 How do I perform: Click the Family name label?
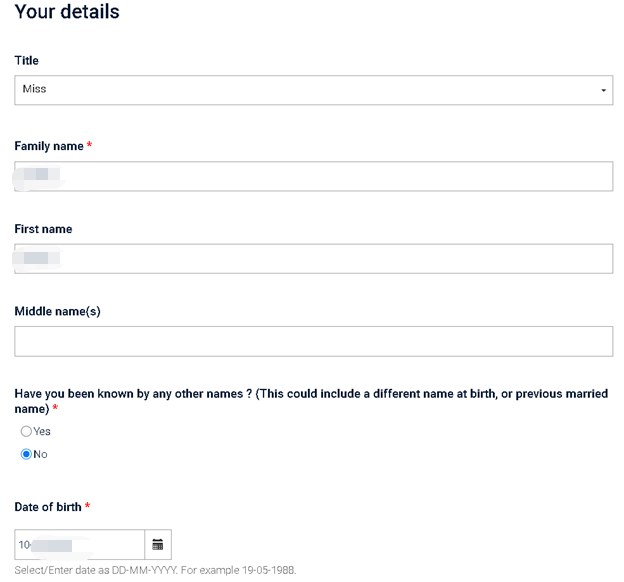click(49, 146)
